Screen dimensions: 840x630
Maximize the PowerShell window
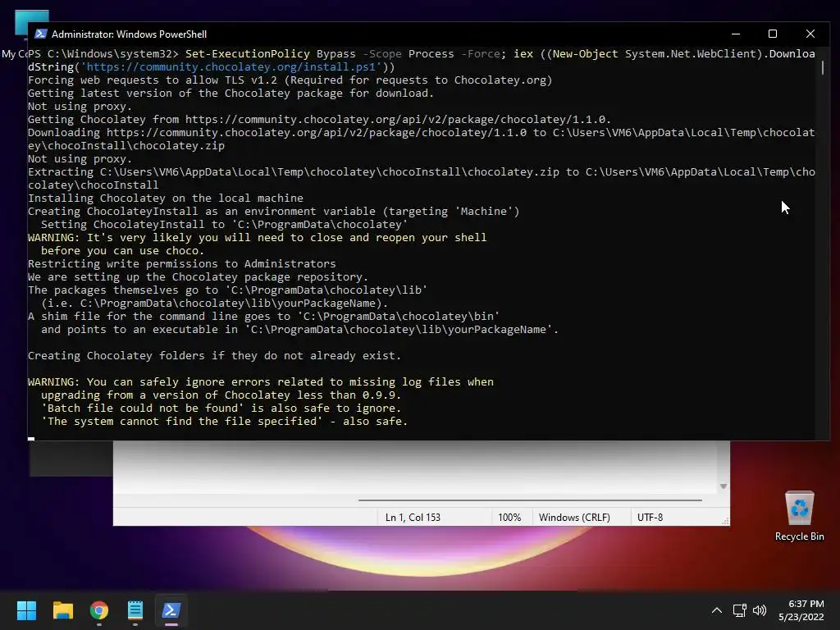click(x=773, y=34)
